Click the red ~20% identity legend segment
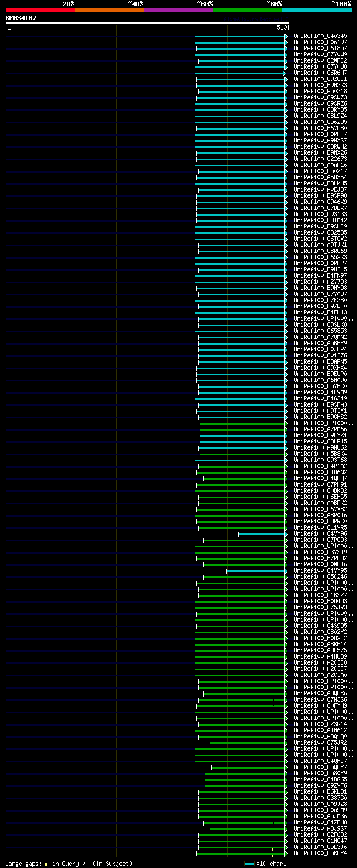 (40, 9)
